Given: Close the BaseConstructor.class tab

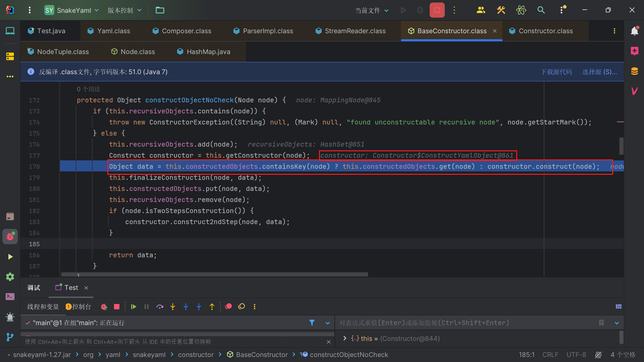Looking at the screenshot, I should coord(495,31).
